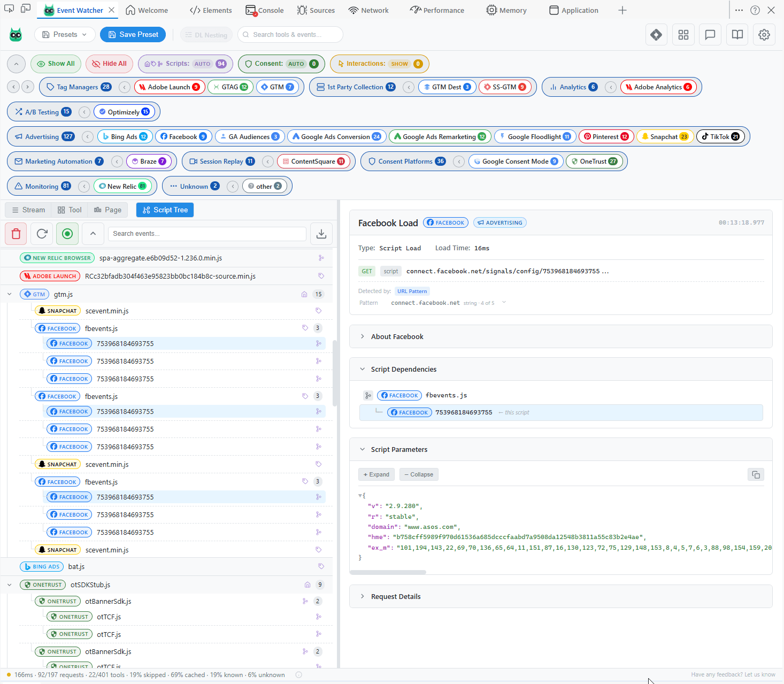Download events using the download icon
784x684 pixels.
(321, 234)
